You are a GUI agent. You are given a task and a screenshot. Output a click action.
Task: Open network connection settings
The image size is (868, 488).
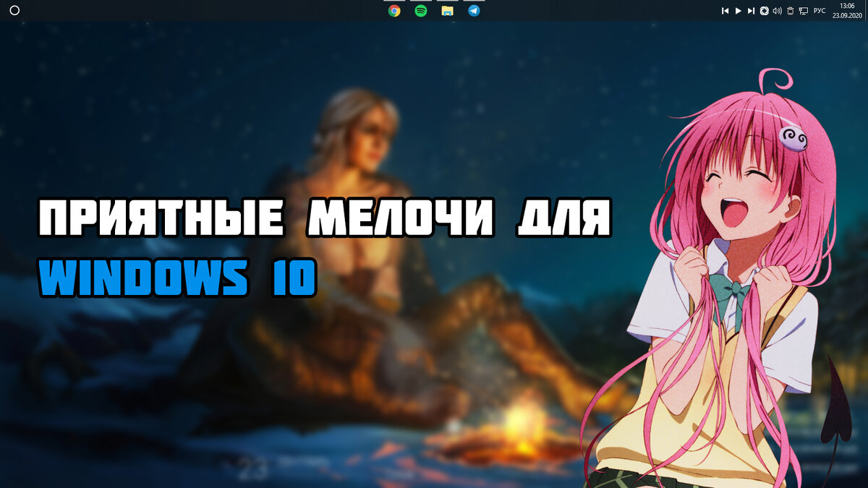click(x=804, y=11)
